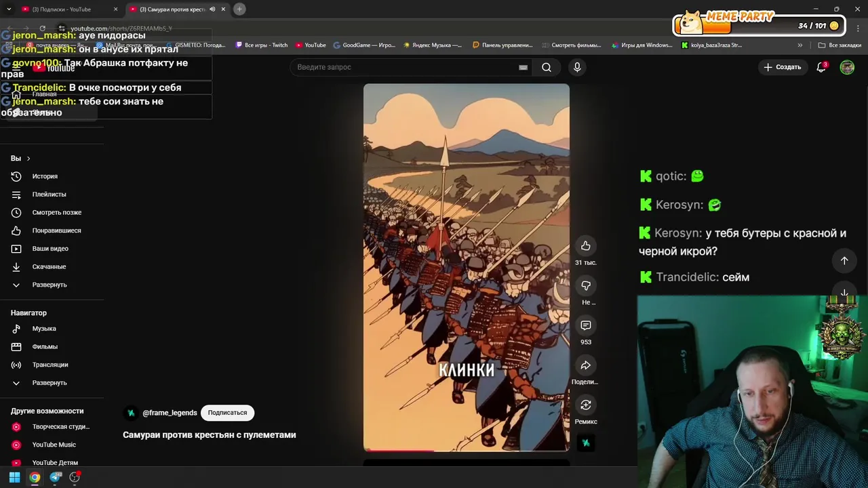Open the Windows Start menu
The image size is (868, 488).
[x=14, y=477]
